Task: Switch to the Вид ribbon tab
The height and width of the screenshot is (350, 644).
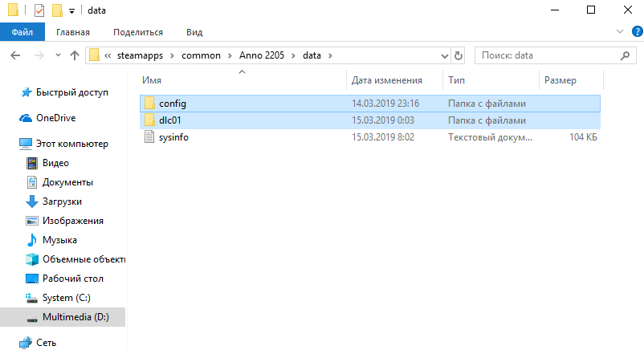Action: (x=194, y=32)
